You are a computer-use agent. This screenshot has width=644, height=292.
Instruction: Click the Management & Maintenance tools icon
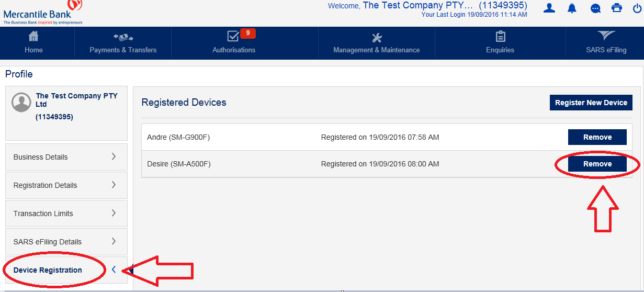coord(377,37)
